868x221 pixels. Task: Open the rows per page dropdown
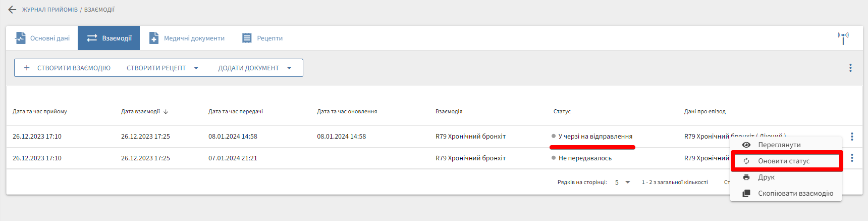click(623, 183)
